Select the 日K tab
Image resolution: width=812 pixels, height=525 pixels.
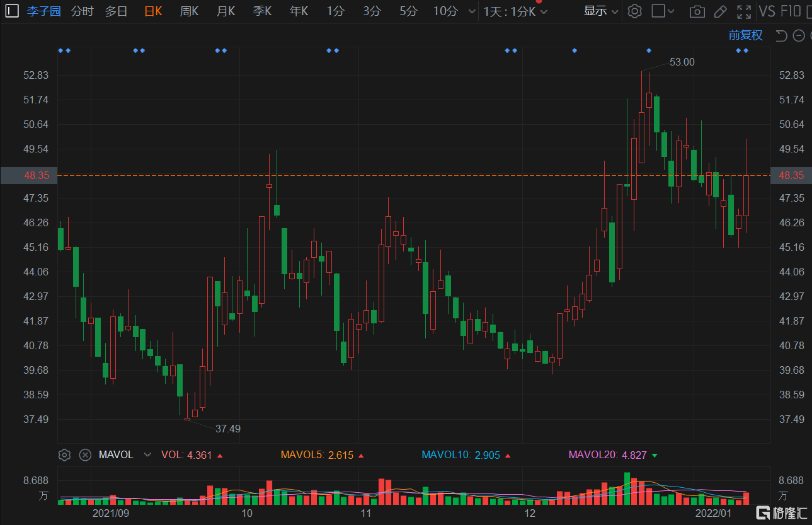pyautogui.click(x=152, y=11)
